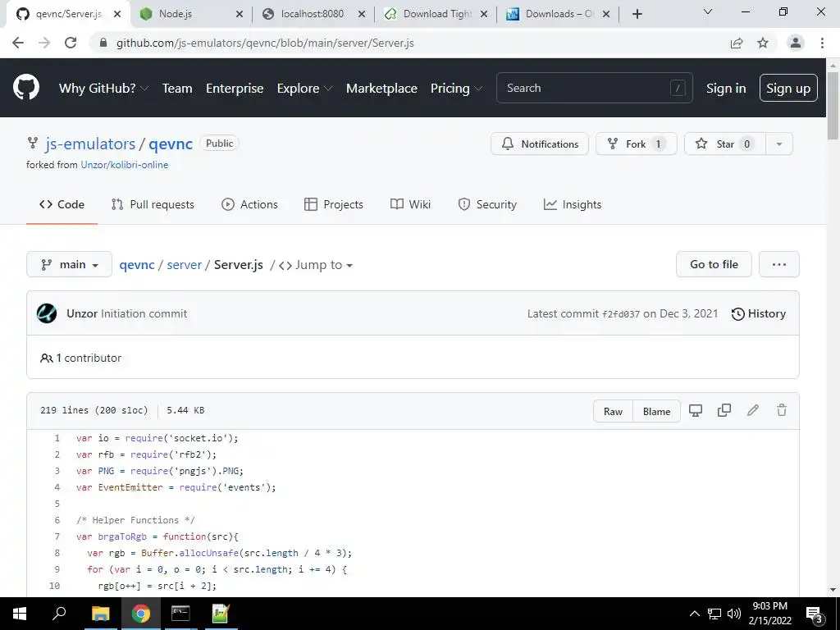Screen dimensions: 840x630
Task: Click Unzor's avatar in commit row
Action: 47,313
